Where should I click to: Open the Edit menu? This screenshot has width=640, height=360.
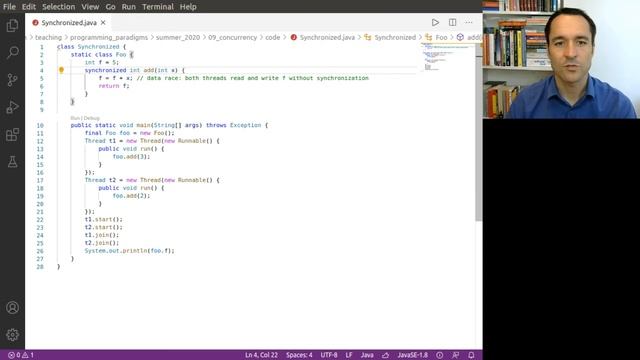tap(29, 7)
